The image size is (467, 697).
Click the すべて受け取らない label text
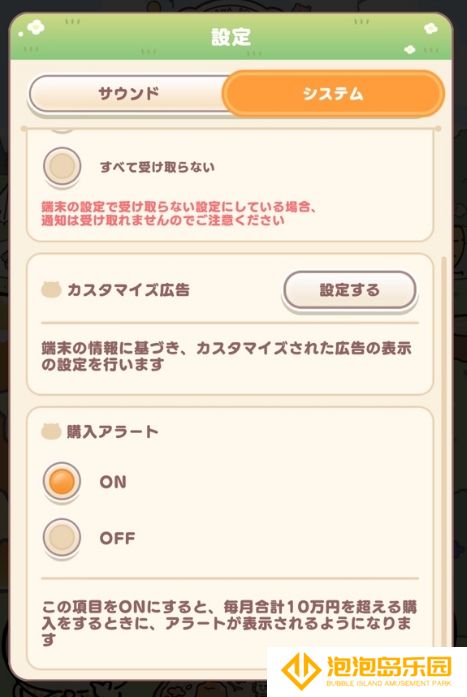157,167
